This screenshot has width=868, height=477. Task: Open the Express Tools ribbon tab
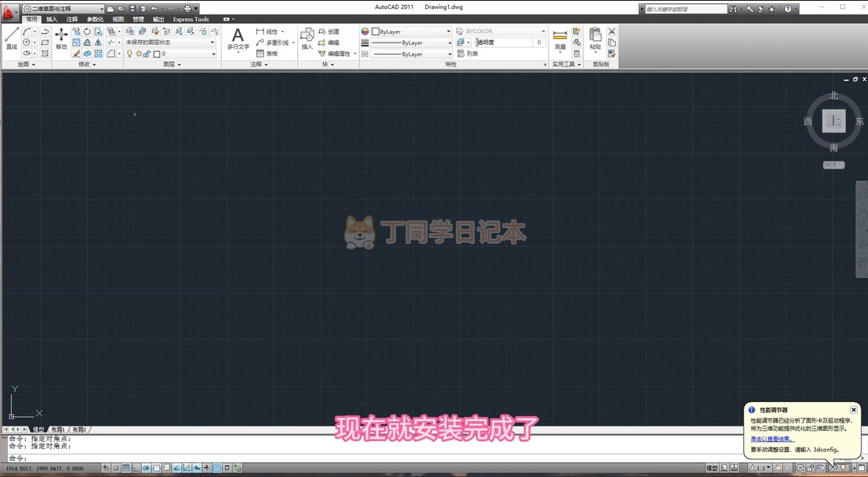191,19
